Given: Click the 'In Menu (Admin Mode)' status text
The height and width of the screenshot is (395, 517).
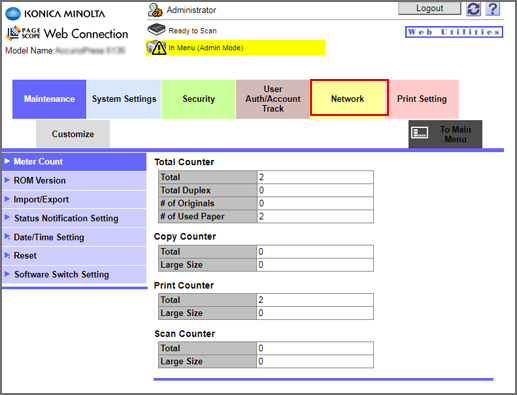Looking at the screenshot, I should tap(206, 48).
